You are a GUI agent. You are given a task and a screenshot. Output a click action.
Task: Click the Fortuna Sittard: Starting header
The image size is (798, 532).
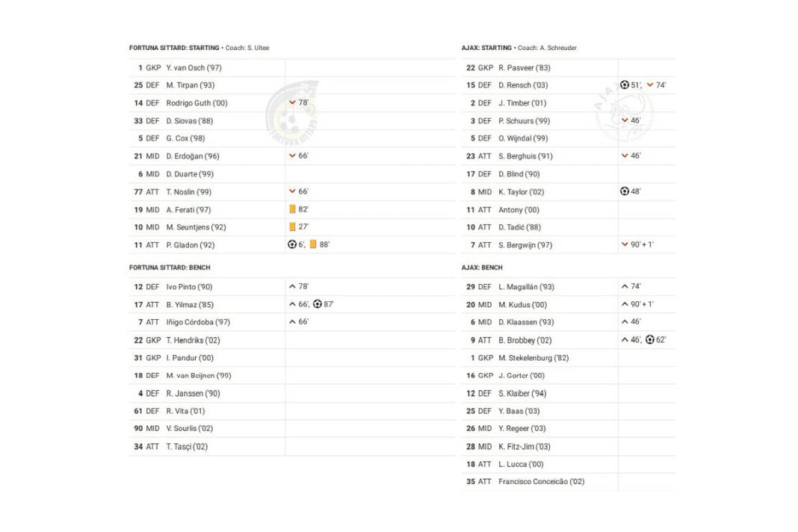pos(174,48)
